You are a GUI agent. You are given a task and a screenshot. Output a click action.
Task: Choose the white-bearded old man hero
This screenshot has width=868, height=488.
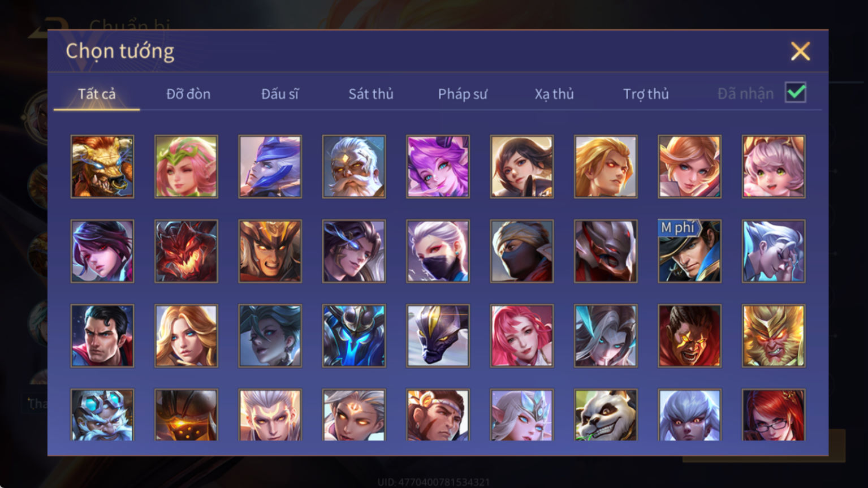click(x=354, y=166)
